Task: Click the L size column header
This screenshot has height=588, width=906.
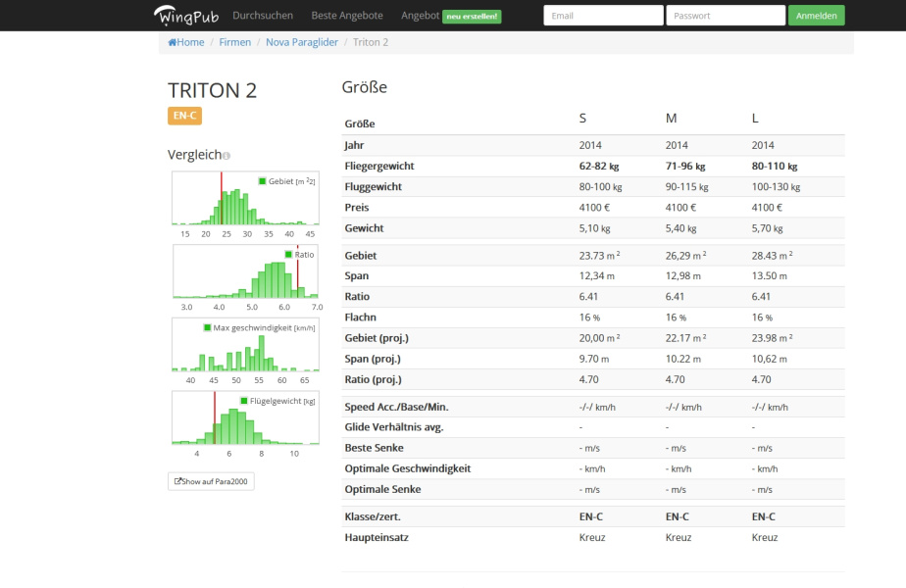Action: [755, 119]
